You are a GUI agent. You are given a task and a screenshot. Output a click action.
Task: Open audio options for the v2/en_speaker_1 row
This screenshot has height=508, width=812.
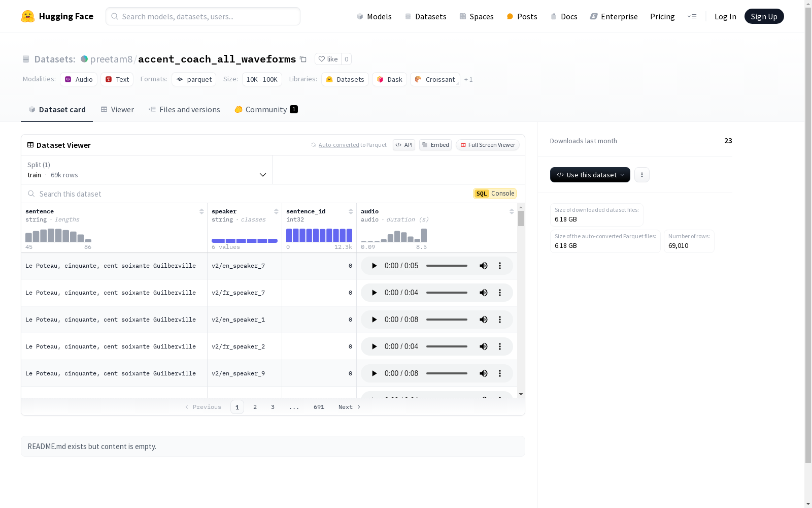(500, 320)
